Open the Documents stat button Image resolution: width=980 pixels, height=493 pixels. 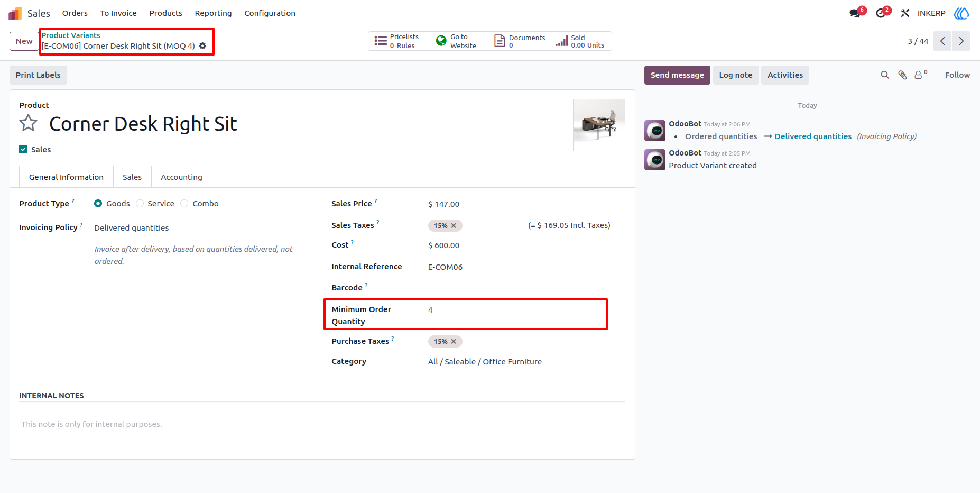pos(520,41)
